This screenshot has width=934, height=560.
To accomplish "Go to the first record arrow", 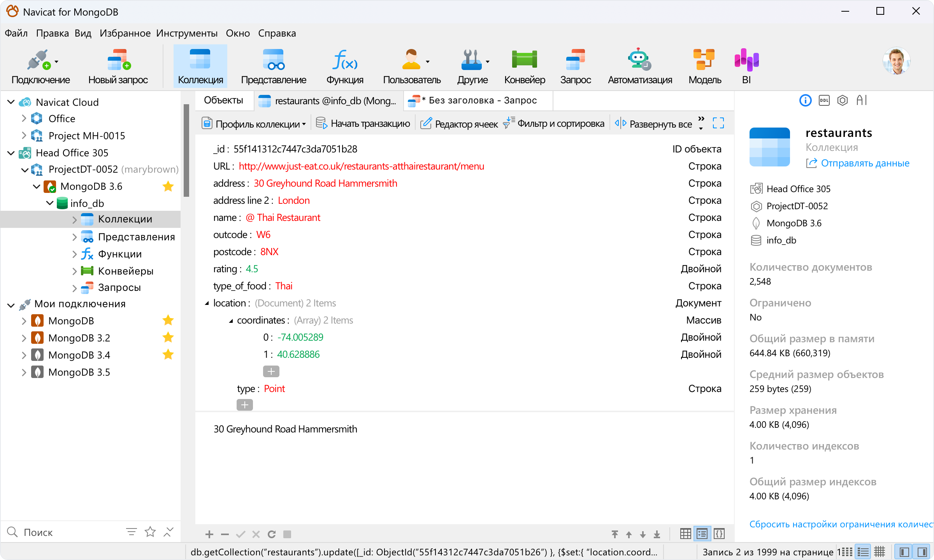I will coord(615,534).
